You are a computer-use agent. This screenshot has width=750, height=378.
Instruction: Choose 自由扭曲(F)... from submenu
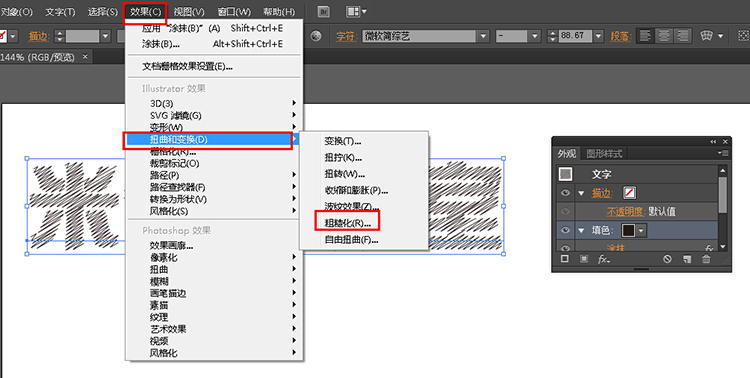[x=352, y=240]
